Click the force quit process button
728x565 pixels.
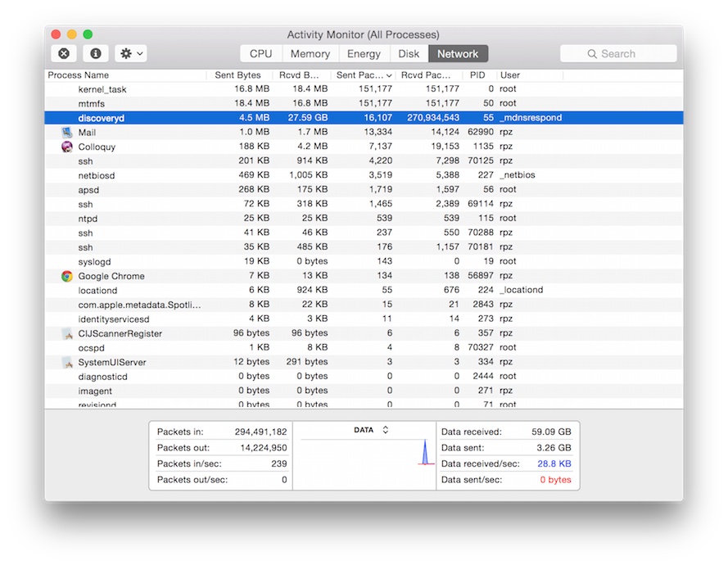tap(64, 53)
